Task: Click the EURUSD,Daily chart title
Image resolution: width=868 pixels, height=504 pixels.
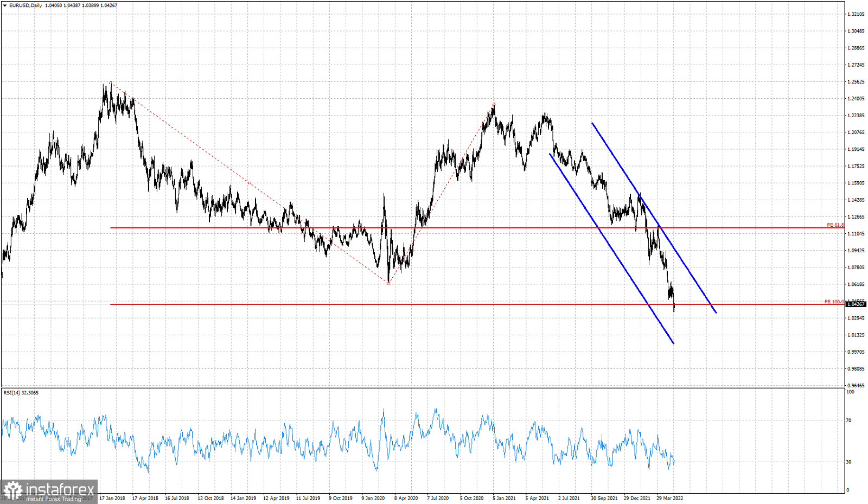Action: coord(25,5)
